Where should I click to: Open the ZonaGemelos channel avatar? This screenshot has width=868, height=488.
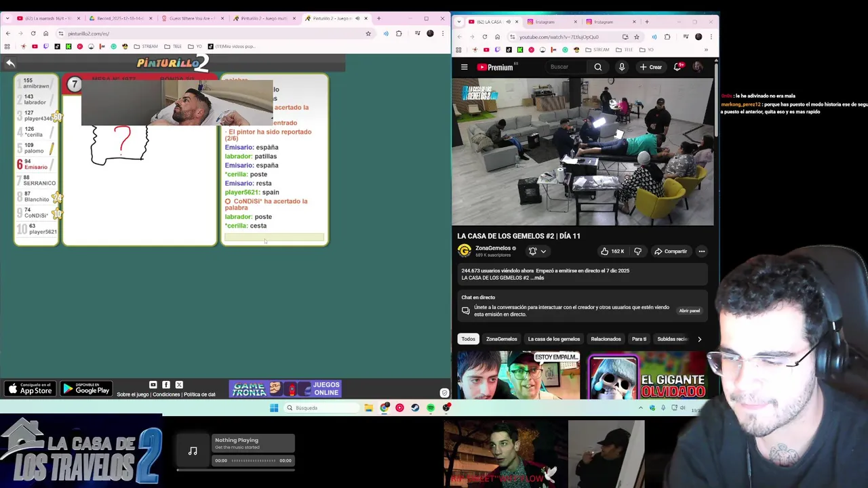[x=465, y=251]
